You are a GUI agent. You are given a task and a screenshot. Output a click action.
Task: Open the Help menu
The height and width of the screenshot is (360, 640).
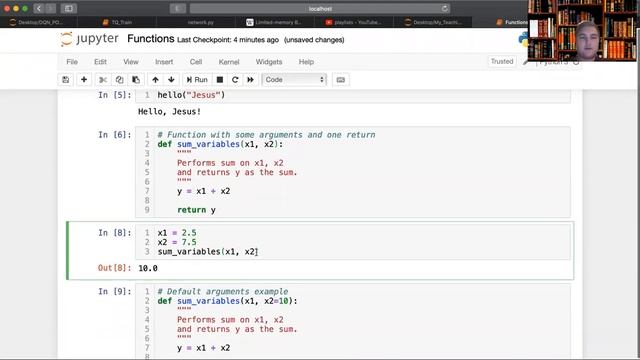(306, 62)
